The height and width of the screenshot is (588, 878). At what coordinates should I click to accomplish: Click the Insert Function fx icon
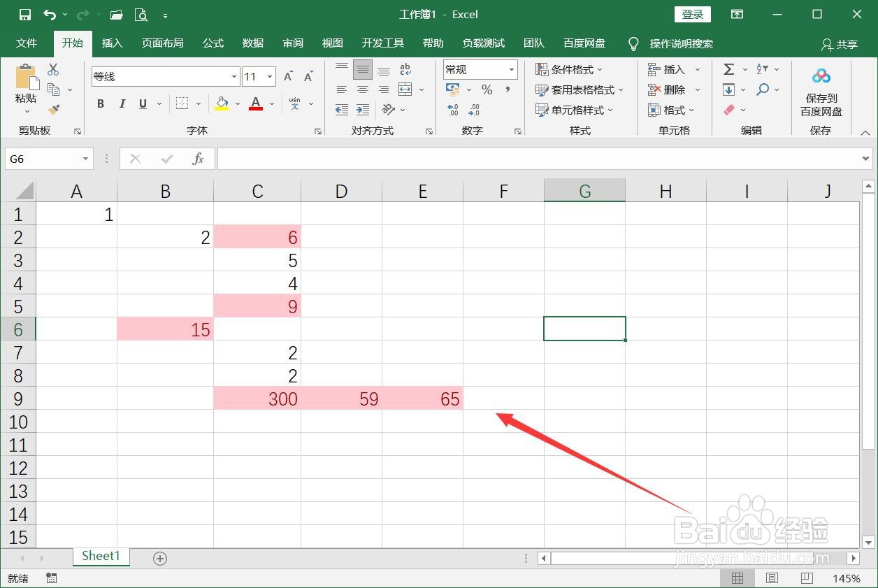click(x=199, y=159)
